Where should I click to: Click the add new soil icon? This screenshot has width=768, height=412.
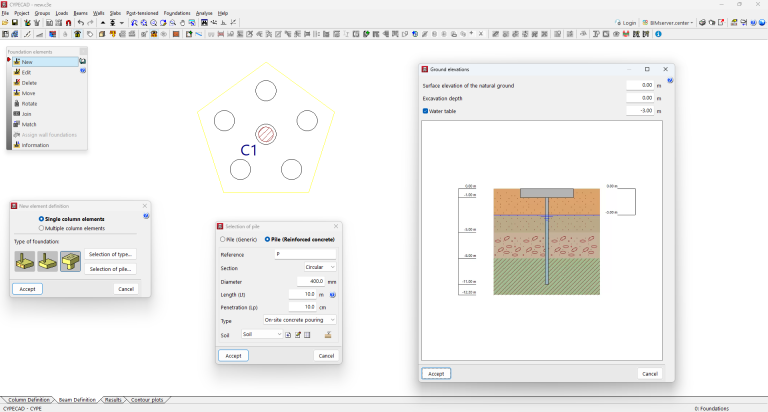click(288, 334)
